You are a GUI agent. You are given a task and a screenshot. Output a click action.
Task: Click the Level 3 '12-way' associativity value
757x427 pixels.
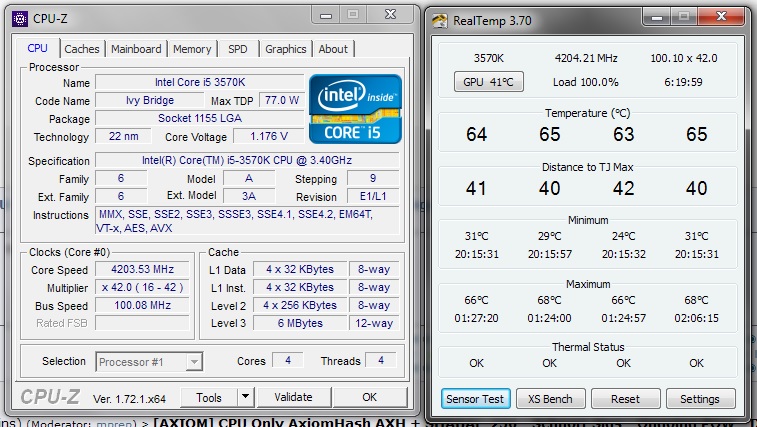374,323
